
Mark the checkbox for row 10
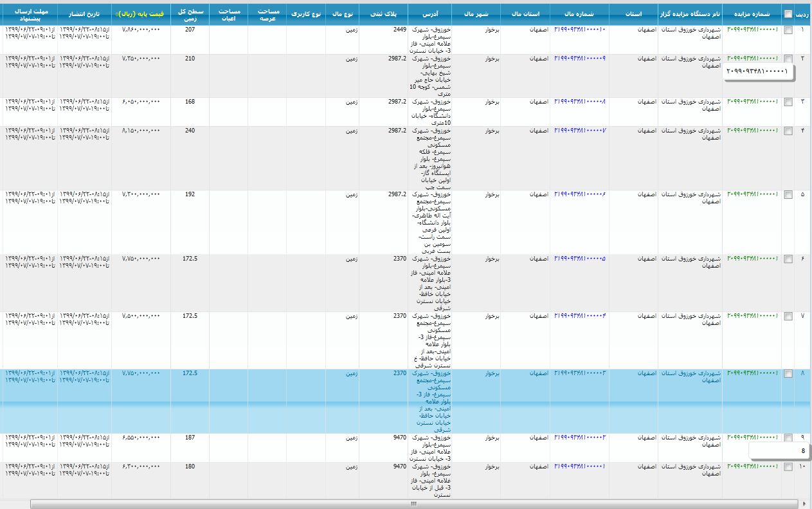coord(788,467)
